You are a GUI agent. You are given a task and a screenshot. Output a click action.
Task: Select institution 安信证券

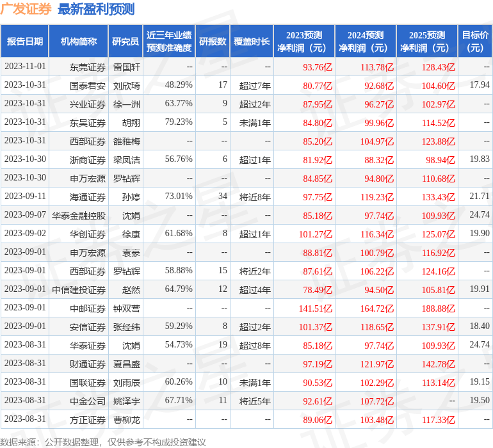[x=88, y=327]
